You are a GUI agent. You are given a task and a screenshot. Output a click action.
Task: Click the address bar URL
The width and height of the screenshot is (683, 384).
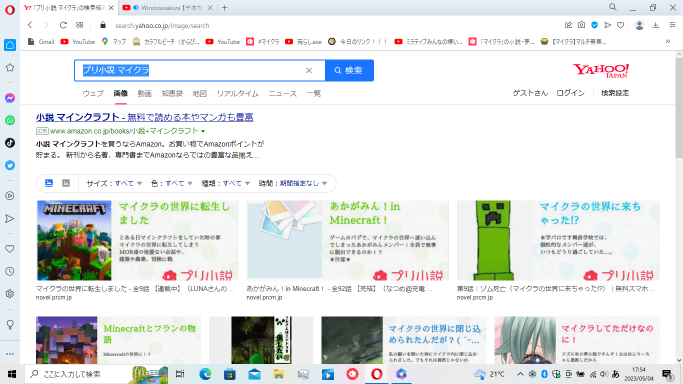[x=162, y=26]
